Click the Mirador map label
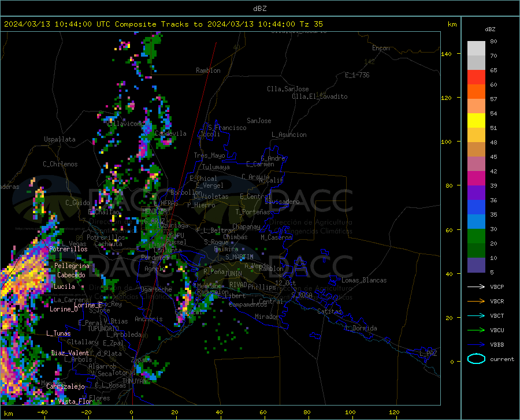Viewport: 520px width, 420px height. [266, 317]
